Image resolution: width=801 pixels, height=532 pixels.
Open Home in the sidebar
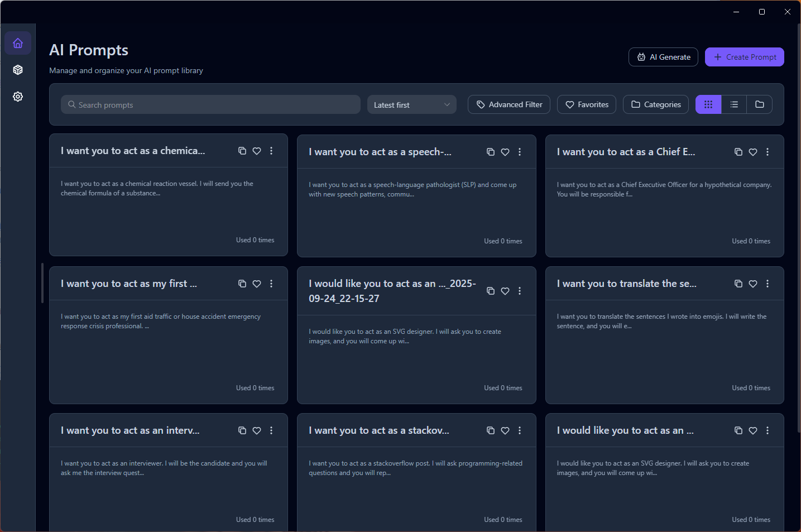17,43
